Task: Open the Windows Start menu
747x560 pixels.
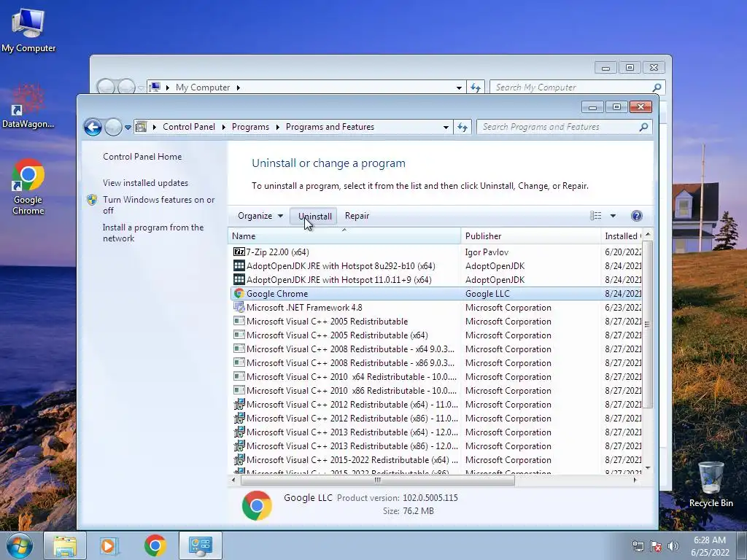Action: [20, 545]
